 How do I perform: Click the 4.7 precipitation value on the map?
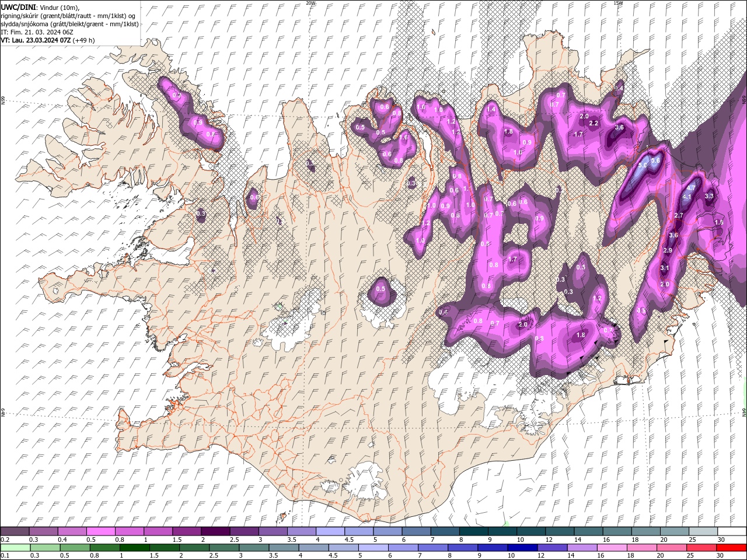point(691,188)
